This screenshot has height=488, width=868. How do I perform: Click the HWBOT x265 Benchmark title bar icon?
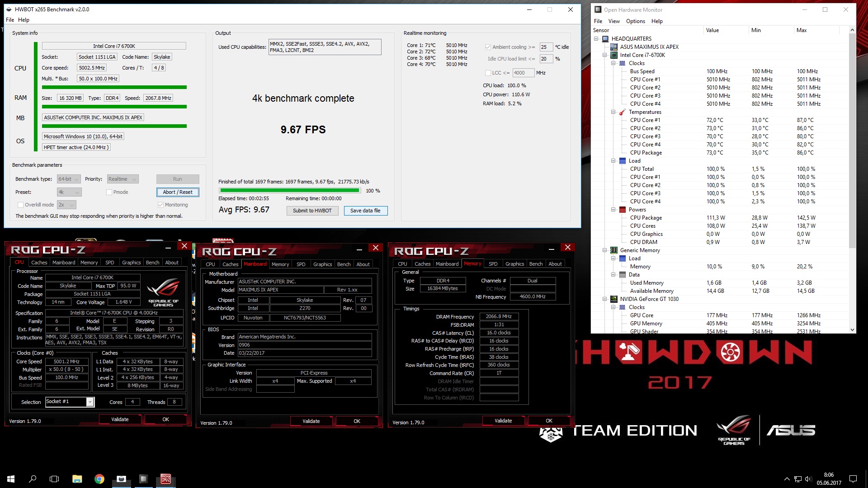click(9, 9)
